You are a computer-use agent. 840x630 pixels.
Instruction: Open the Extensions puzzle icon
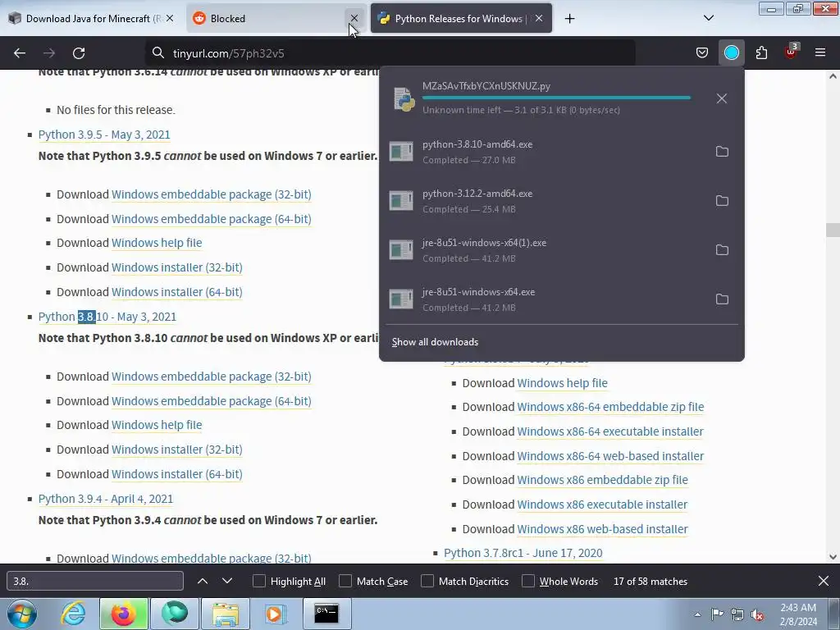(x=761, y=53)
